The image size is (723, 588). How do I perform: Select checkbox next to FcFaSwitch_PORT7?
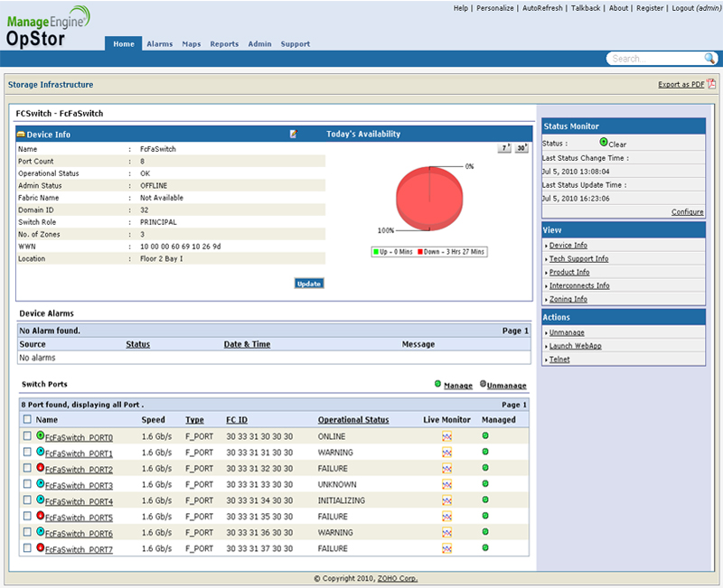27,547
